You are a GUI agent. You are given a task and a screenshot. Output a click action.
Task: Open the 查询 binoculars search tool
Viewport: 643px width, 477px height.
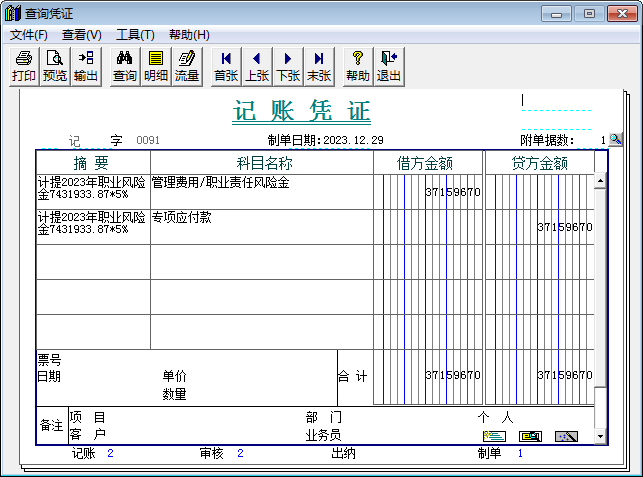[x=125, y=66]
